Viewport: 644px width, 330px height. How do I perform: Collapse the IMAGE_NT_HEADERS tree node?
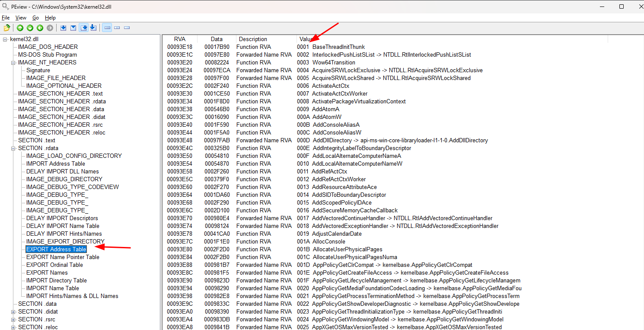coord(13,63)
